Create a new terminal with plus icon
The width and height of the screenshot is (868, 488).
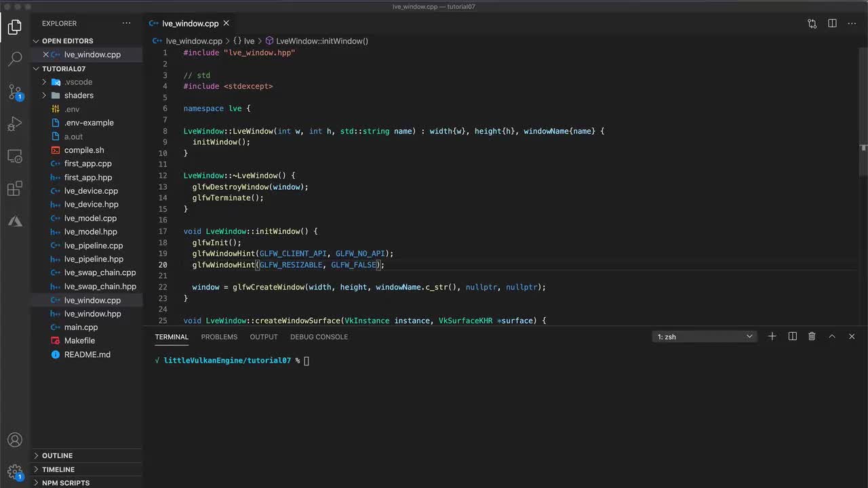click(772, 336)
